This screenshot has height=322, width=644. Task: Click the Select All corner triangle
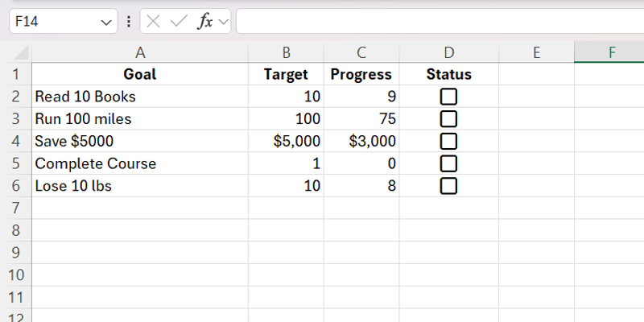[22, 53]
